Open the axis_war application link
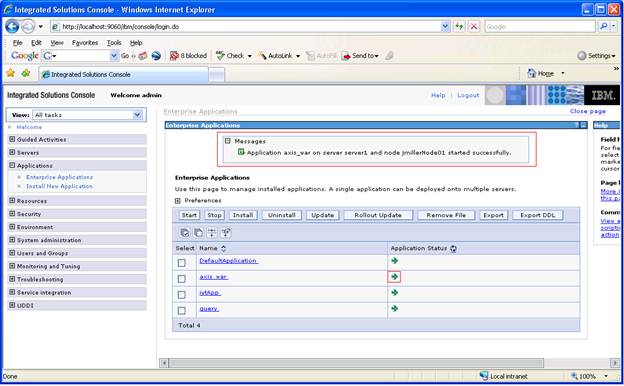 point(213,277)
